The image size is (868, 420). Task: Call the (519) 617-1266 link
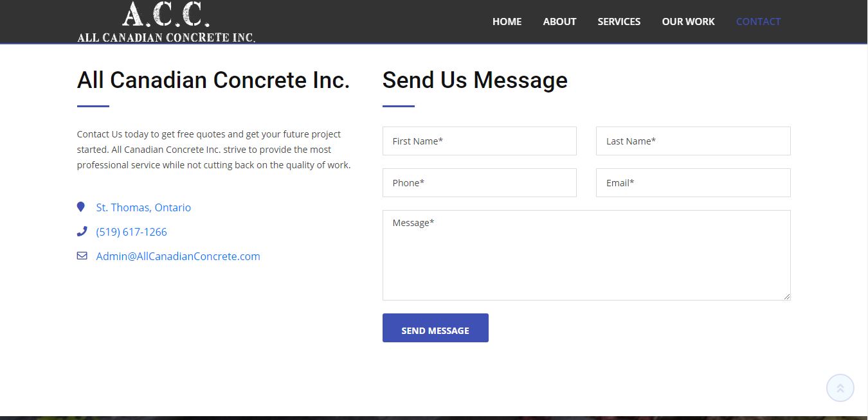click(131, 232)
